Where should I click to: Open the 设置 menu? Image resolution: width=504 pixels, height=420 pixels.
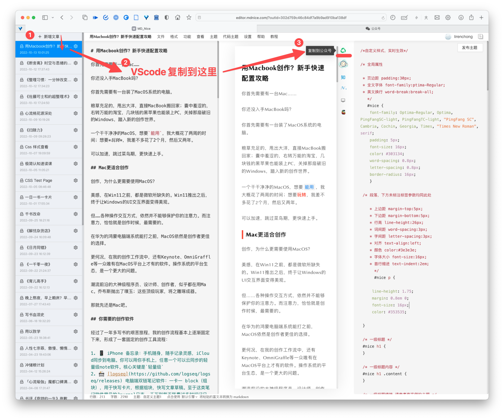point(248,37)
